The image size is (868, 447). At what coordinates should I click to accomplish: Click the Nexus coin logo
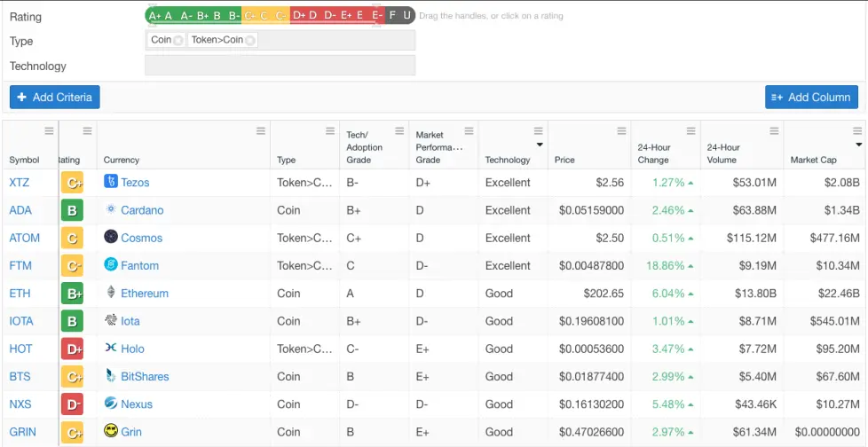(x=111, y=404)
